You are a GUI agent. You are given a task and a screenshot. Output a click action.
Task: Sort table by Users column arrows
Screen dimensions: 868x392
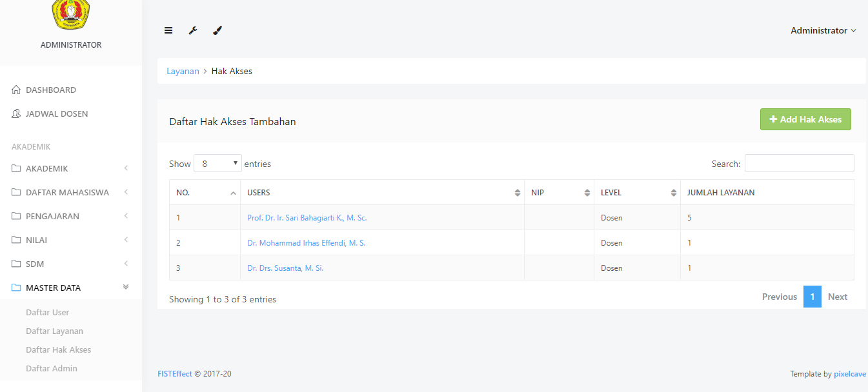coord(517,193)
